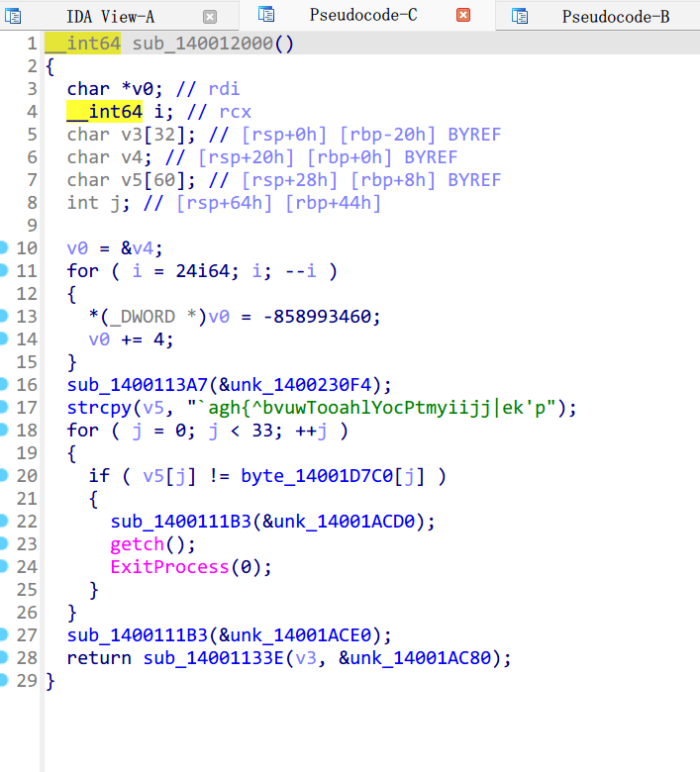Toggle breakpoint dot on line 20
Viewport: 700px width, 772px height.
(3, 475)
